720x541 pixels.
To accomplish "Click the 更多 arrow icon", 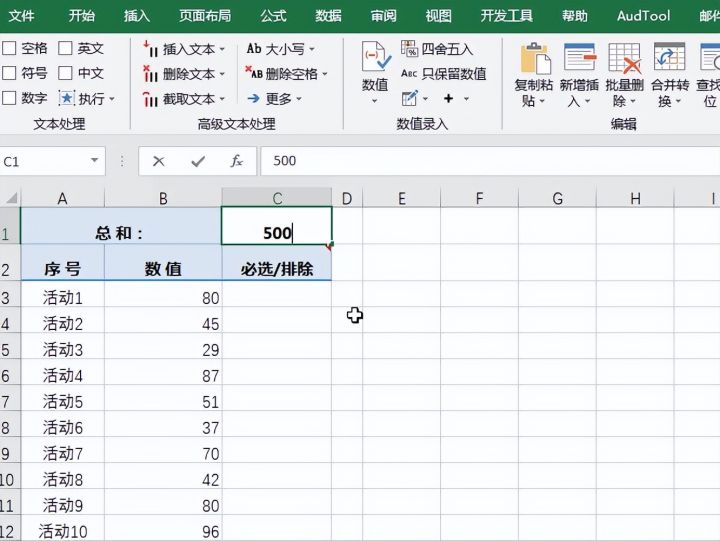I will tap(253, 98).
